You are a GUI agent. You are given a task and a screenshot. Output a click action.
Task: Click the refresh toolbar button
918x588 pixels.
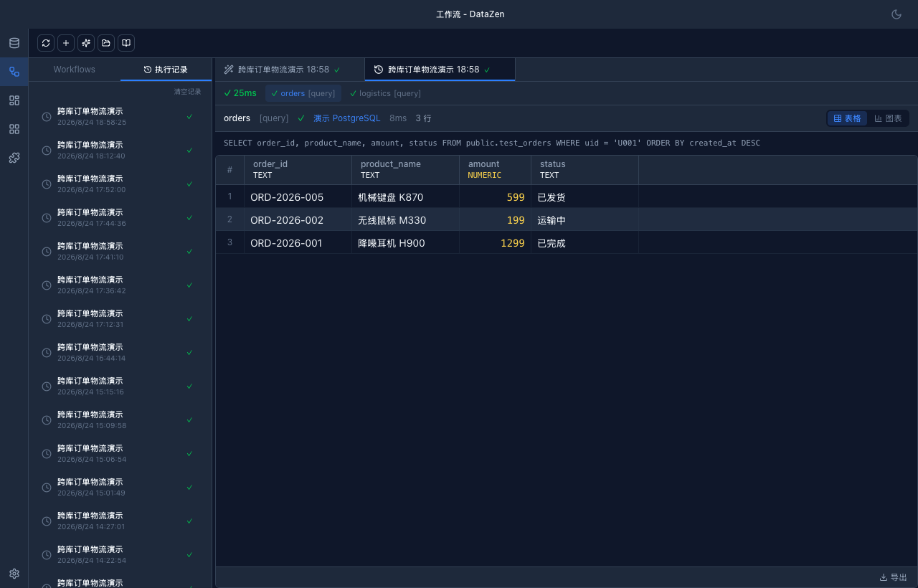point(46,43)
